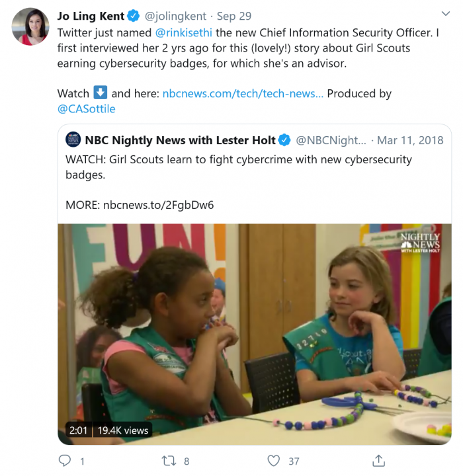The image size is (463, 476).
Task: Click the 2:01 video duration label
Action: (77, 430)
